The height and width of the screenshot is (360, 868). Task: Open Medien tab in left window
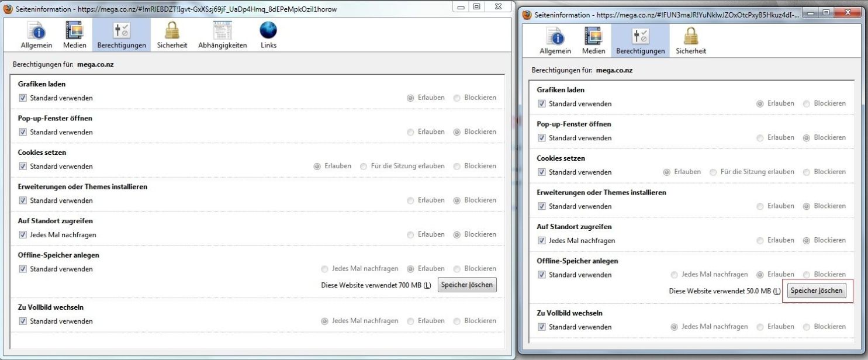point(75,34)
